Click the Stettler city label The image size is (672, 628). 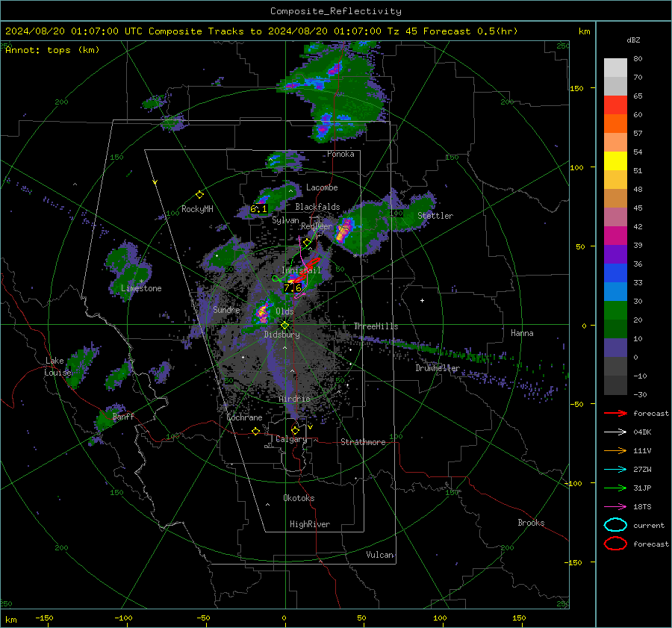pyautogui.click(x=435, y=216)
